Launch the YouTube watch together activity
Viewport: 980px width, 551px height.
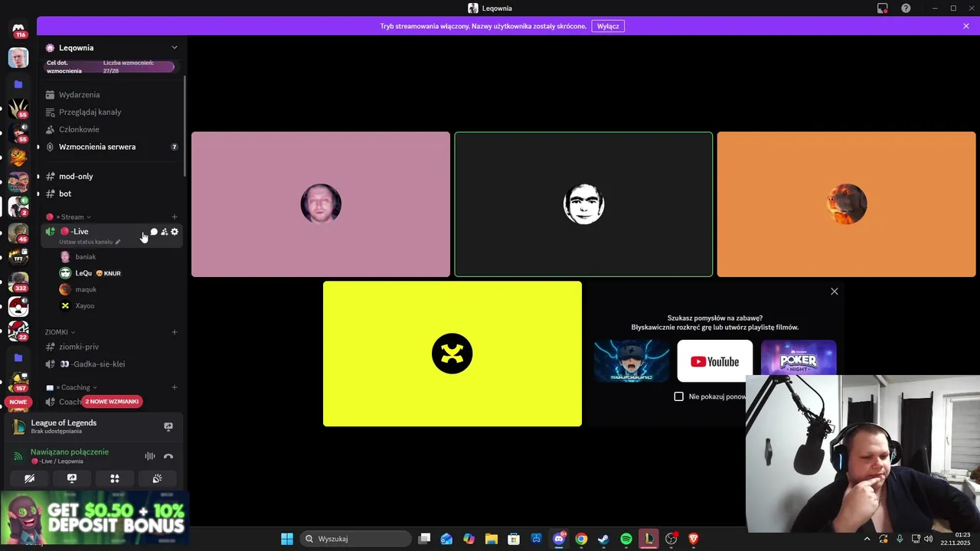[x=715, y=361]
